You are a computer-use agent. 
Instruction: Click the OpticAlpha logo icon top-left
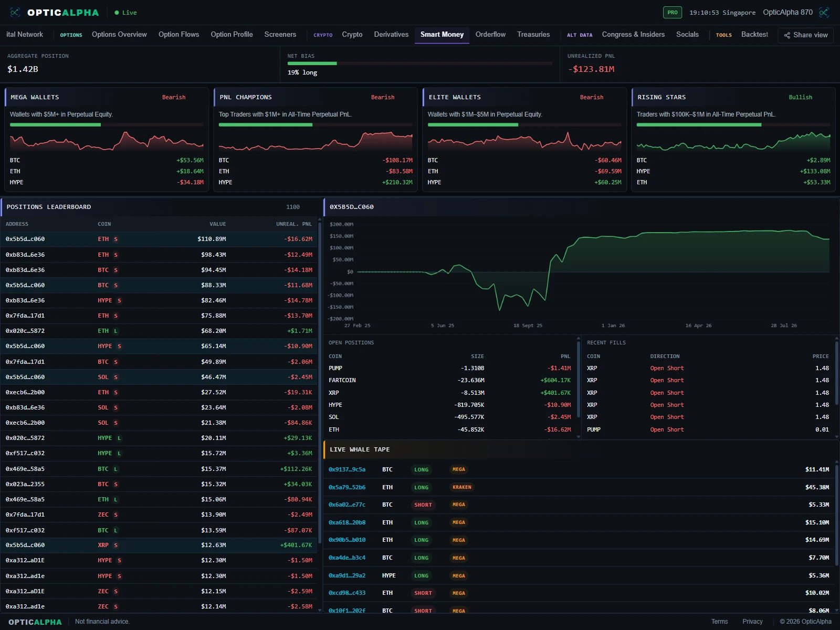coord(15,12)
